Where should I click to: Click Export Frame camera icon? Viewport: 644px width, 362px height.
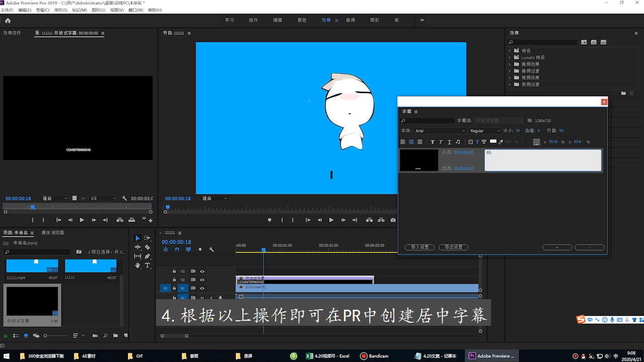click(x=393, y=220)
